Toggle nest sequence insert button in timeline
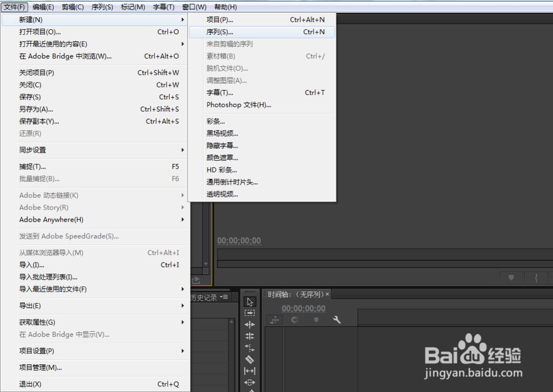Screen dimensions: 553x392 [274, 320]
